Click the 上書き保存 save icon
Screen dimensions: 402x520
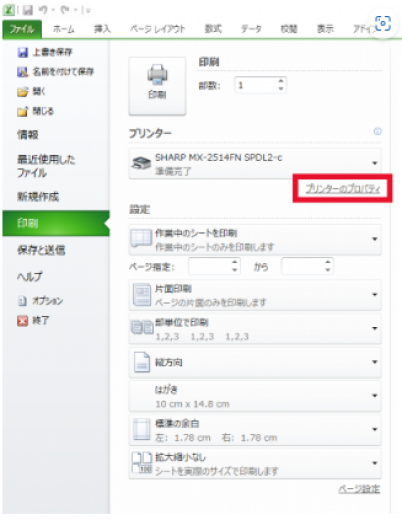[23, 52]
